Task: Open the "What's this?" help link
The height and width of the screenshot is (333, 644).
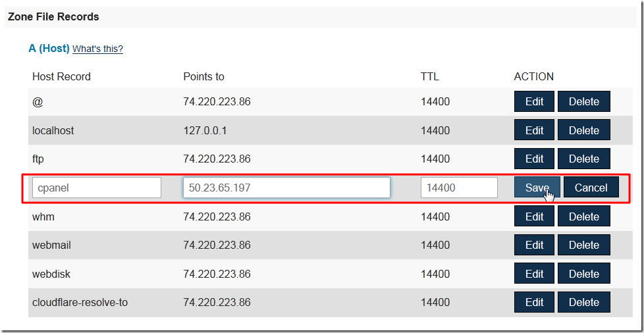Action: (x=97, y=49)
